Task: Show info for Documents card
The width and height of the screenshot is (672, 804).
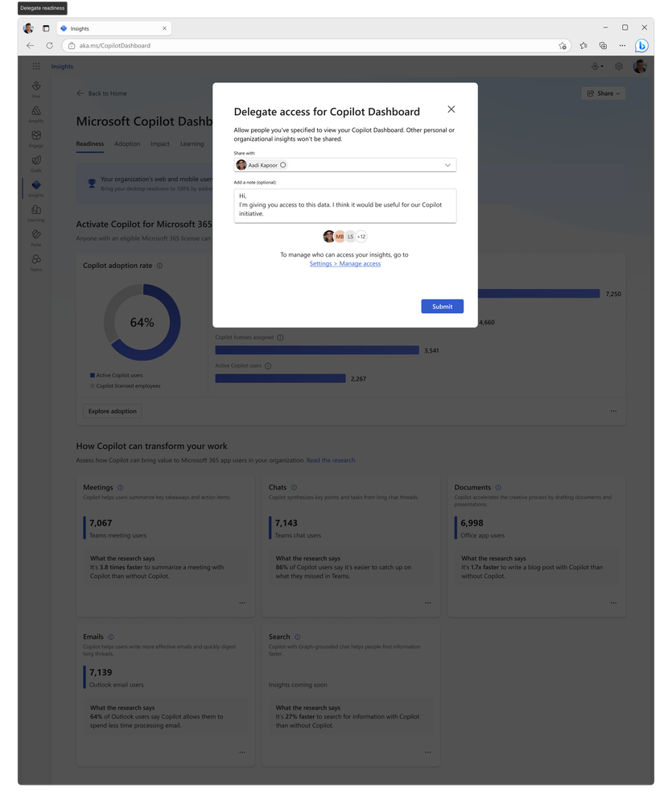Action: [x=497, y=488]
